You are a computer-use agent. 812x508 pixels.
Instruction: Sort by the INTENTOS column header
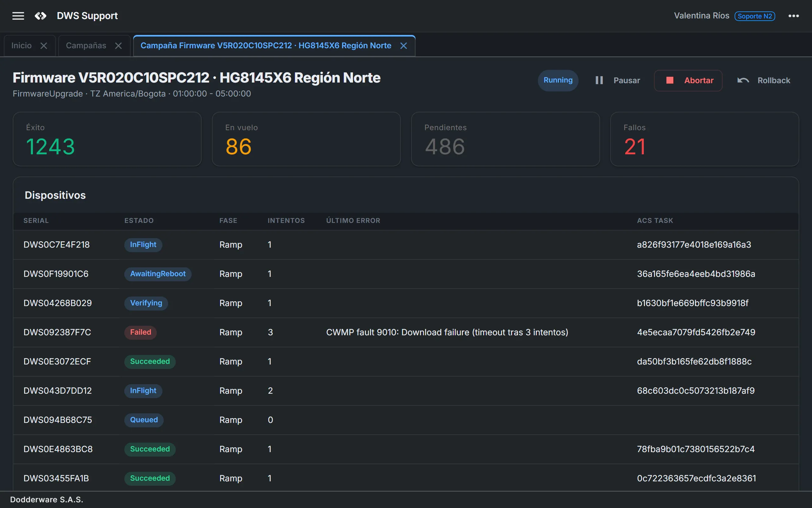(286, 221)
